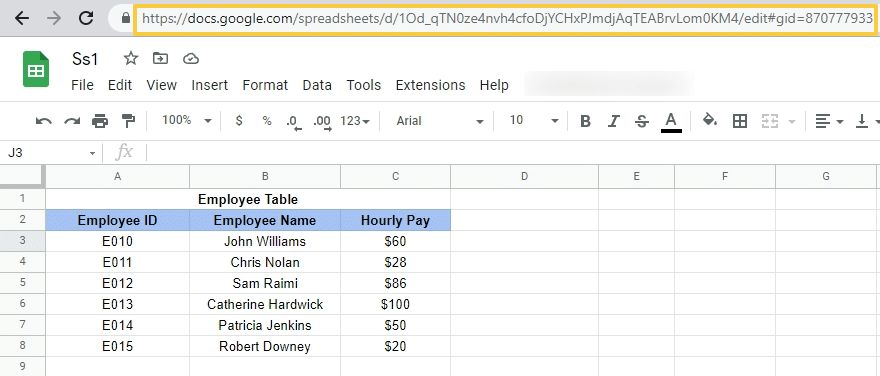Select the Hourly Pay header cell
Image resolution: width=880 pixels, height=376 pixels.
(x=396, y=220)
